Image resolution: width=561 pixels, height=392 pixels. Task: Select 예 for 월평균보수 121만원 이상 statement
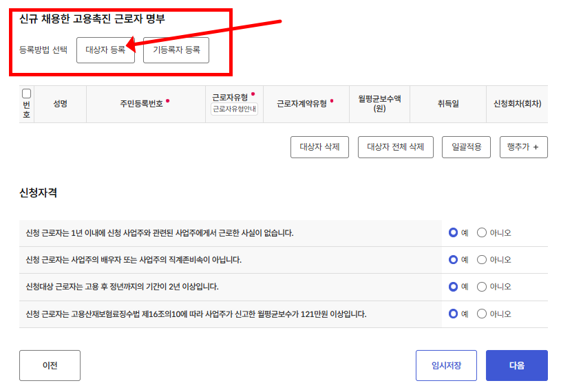(454, 314)
